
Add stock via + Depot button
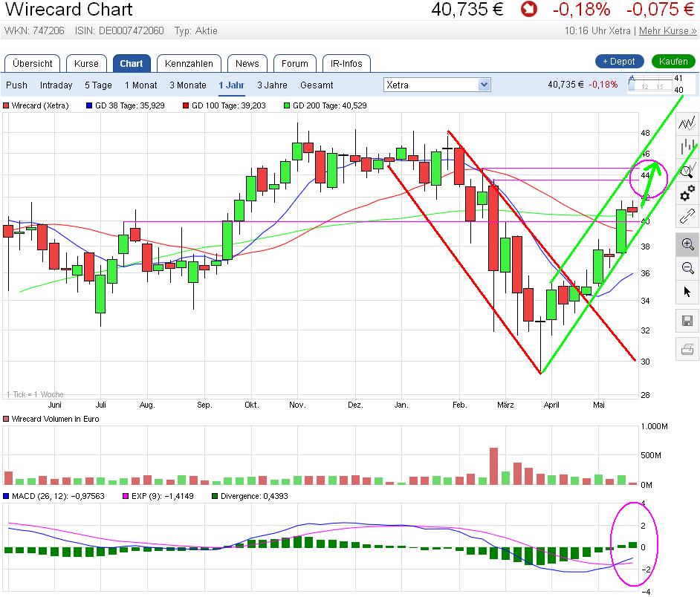619,62
